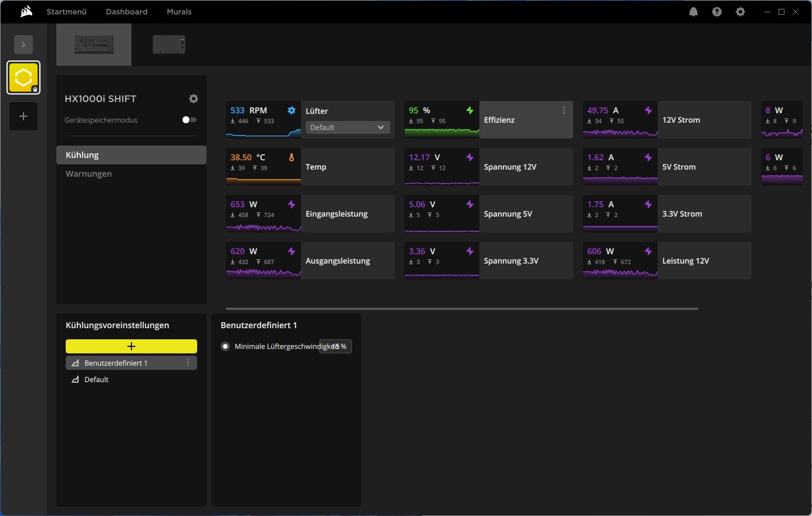Open the Warnungen section
Viewport: 812px width, 516px height.
(89, 174)
